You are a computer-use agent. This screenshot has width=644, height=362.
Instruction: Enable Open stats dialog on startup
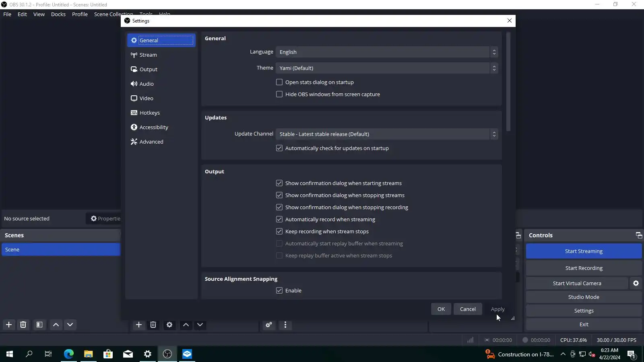coord(279,82)
